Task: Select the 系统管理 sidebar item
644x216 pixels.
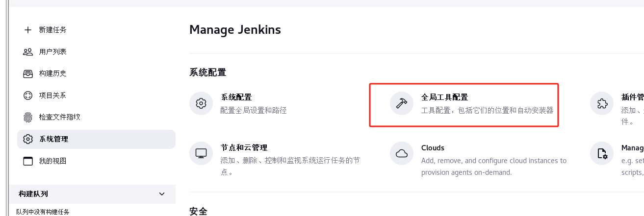Action: click(96, 139)
